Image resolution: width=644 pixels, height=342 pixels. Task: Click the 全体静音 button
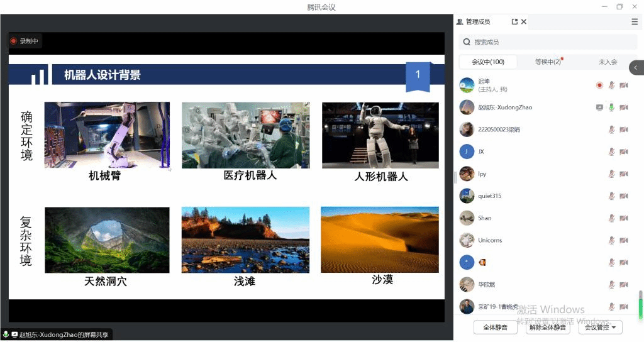tap(495, 327)
